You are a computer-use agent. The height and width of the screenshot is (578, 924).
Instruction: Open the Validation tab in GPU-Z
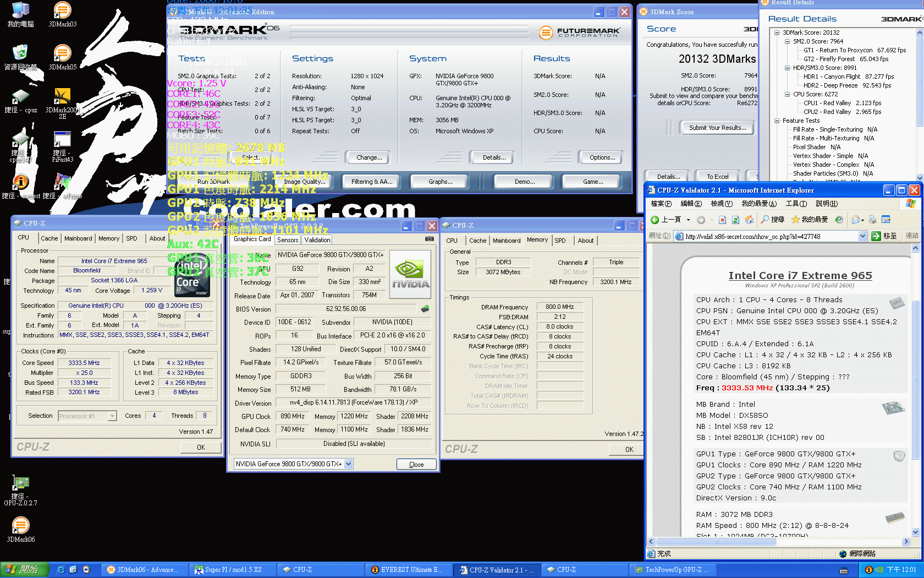coord(317,240)
